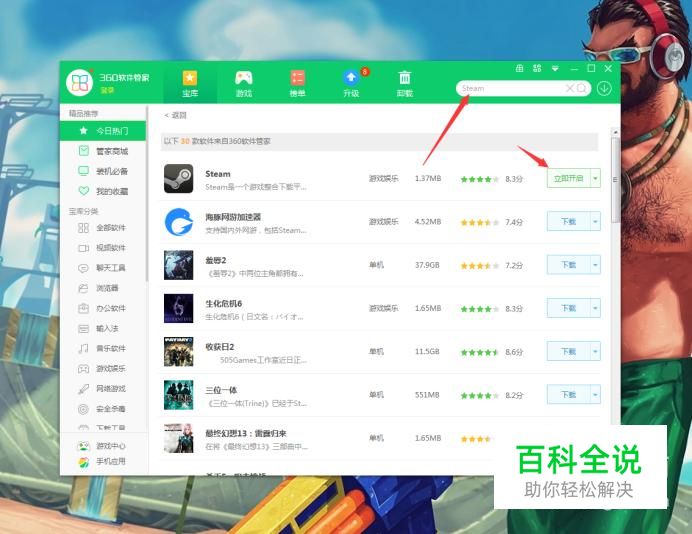Expand download dropdown for 羞辱2
692x534 pixels.
click(595, 265)
